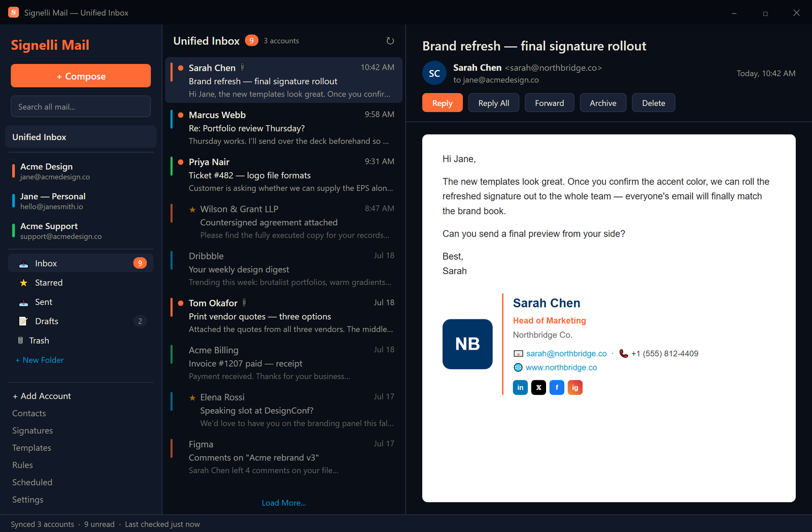Select the Jane — Personal account
Image resolution: width=812 pixels, height=532 pixels.
point(81,201)
